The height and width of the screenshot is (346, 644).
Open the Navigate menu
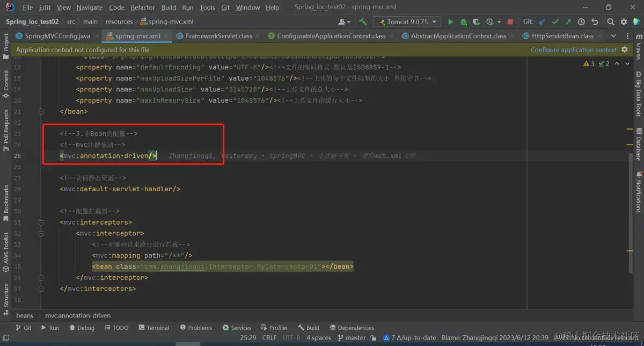pos(90,8)
